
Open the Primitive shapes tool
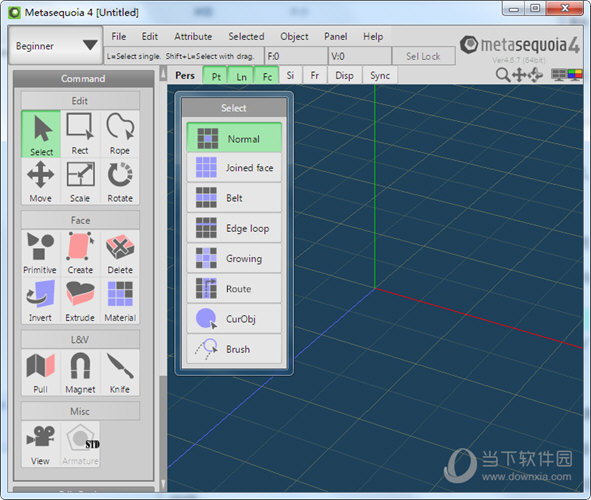click(x=40, y=253)
